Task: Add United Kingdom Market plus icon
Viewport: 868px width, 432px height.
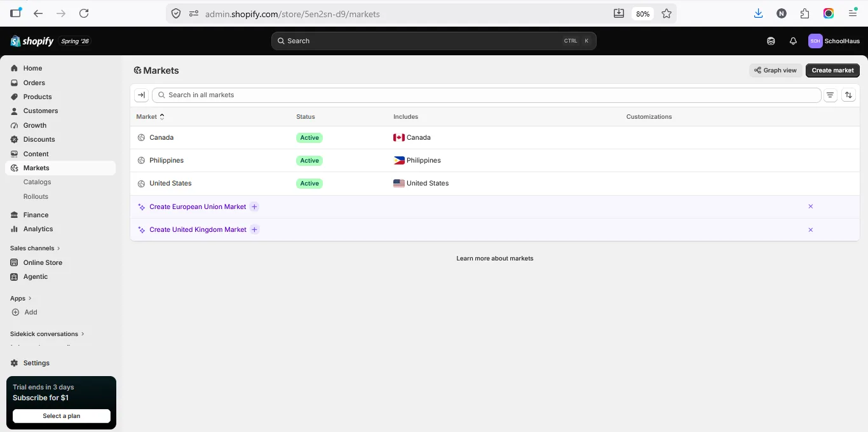Action: pos(254,229)
